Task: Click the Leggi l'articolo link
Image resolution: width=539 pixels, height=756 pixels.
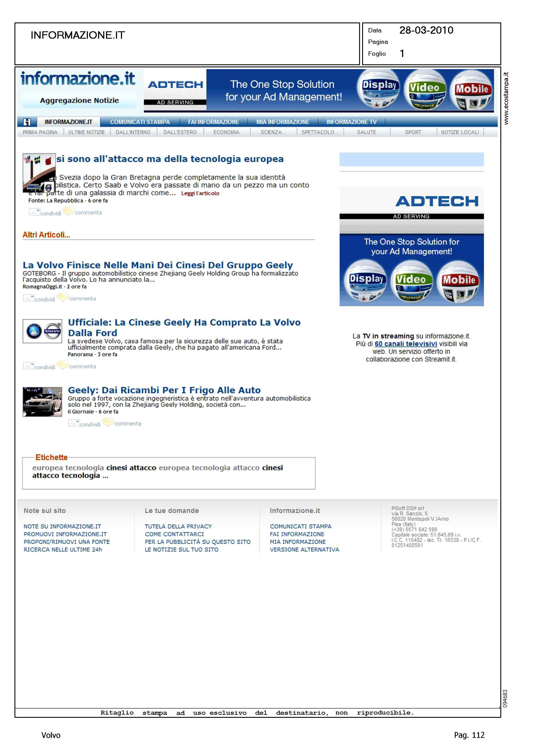Action: [x=200, y=193]
